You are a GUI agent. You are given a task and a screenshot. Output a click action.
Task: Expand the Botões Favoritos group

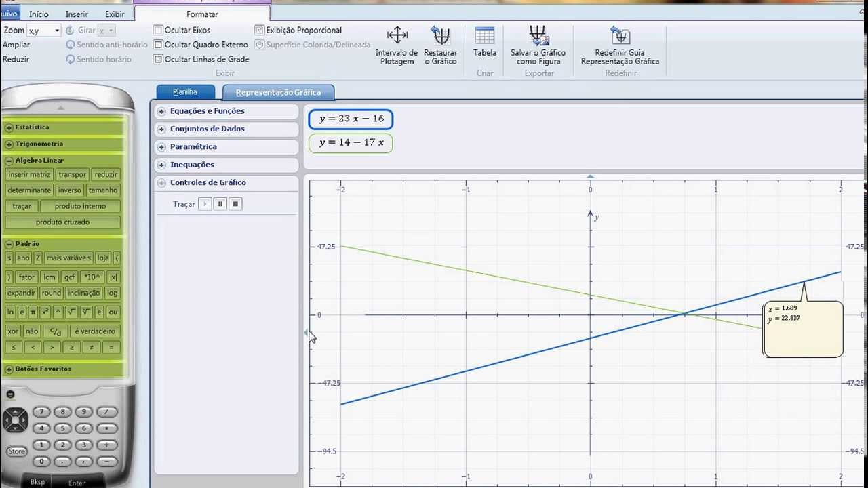(9, 369)
